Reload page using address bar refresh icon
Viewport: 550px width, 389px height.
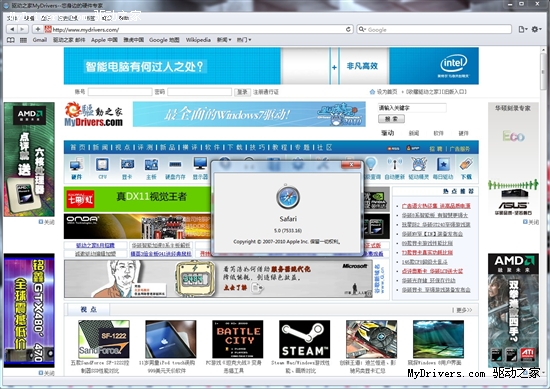[x=348, y=29]
